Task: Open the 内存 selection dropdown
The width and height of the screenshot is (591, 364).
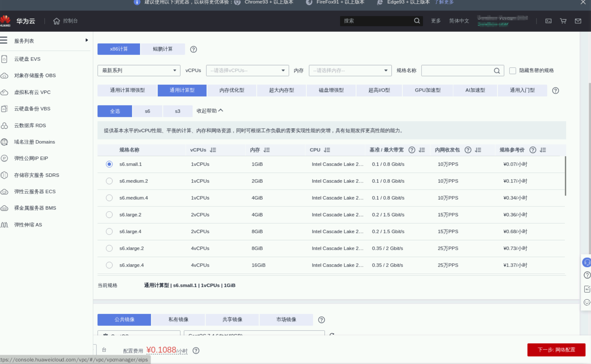Action: [x=350, y=71]
